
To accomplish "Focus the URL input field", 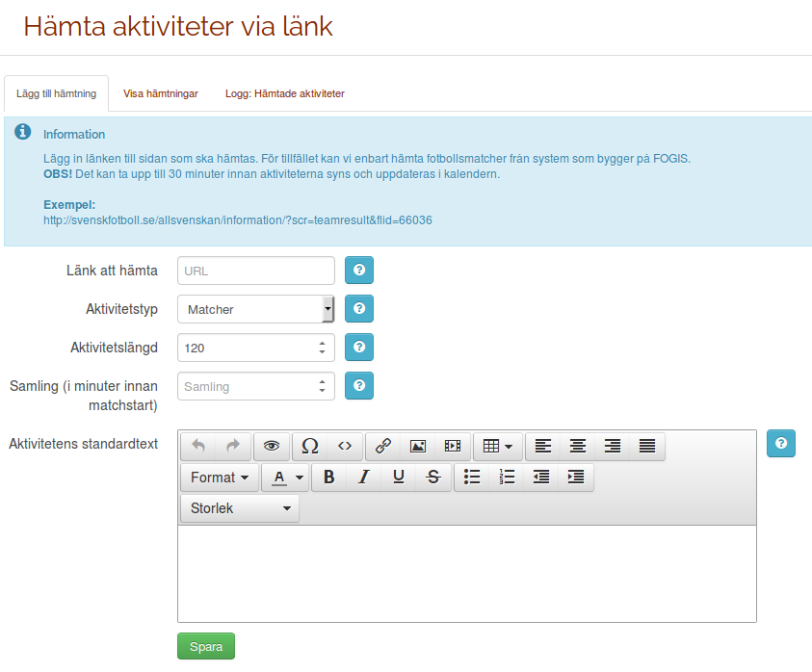I will click(256, 271).
